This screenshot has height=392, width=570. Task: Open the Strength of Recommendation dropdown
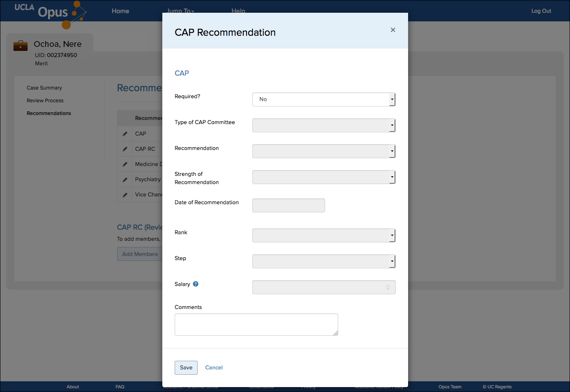pos(324,177)
